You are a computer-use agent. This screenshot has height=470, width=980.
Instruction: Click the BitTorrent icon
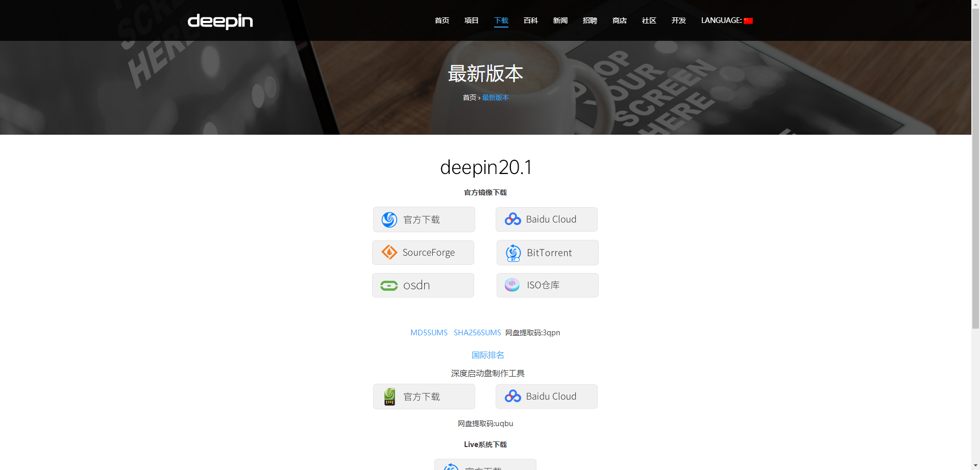(513, 253)
